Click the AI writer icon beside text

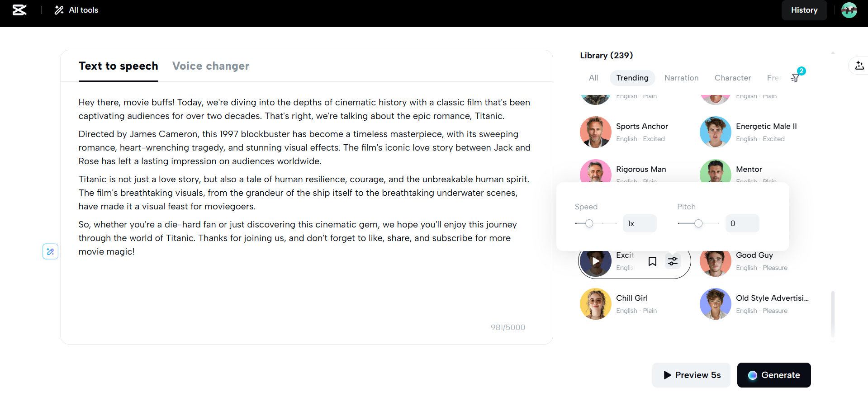[x=50, y=251]
